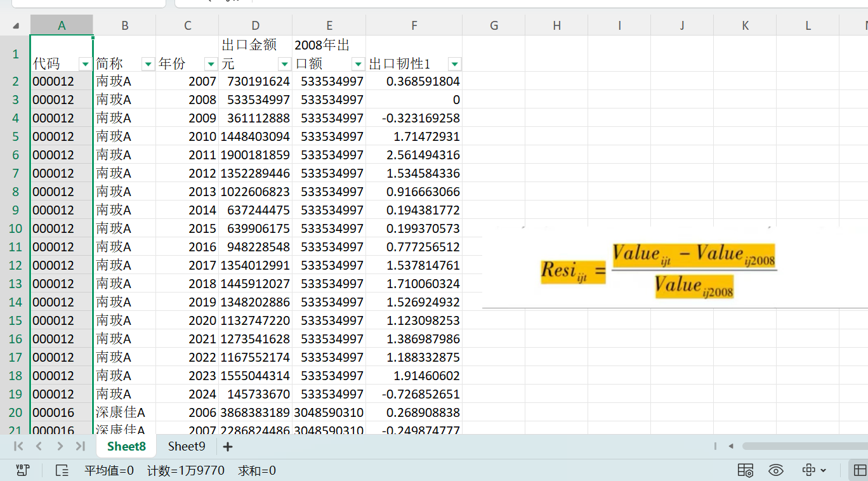Select cell with value 0.194381772

tap(414, 210)
